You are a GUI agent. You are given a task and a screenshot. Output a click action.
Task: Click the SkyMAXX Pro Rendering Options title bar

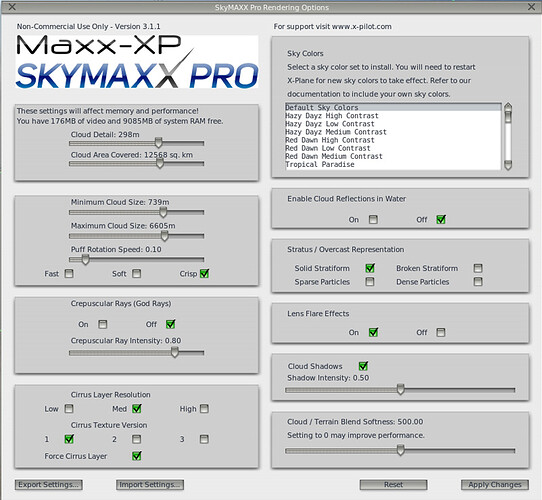click(272, 7)
